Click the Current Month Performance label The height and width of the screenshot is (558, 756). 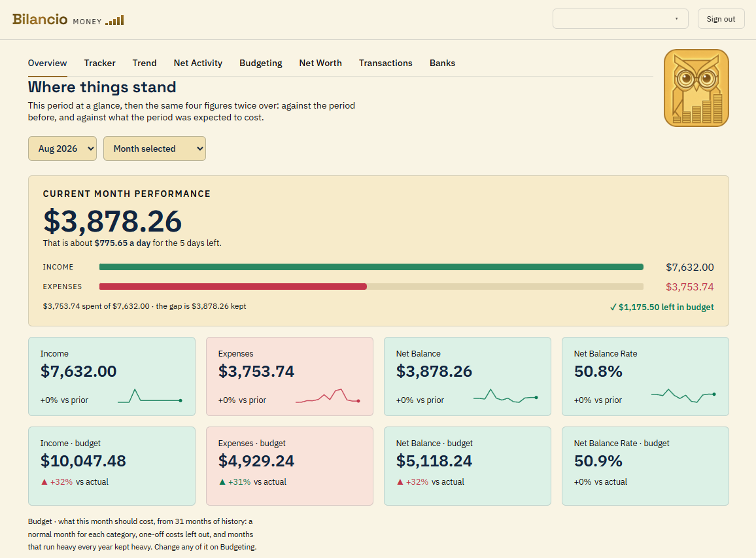coord(127,194)
